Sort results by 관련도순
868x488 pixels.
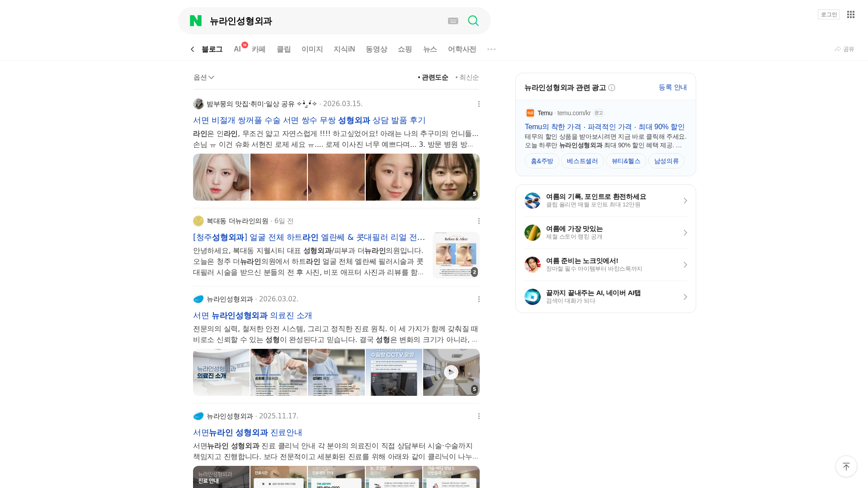coord(433,78)
